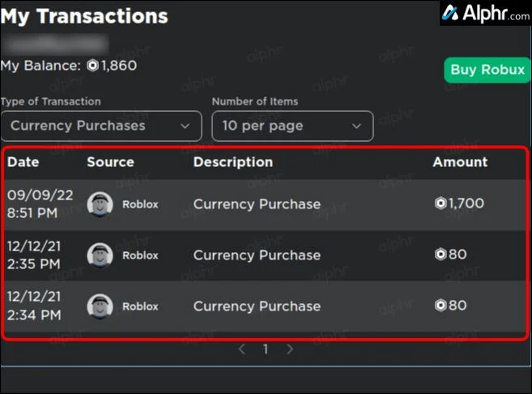Viewport: 532px width, 394px height.
Task: Click the Source column header
Action: coord(110,162)
